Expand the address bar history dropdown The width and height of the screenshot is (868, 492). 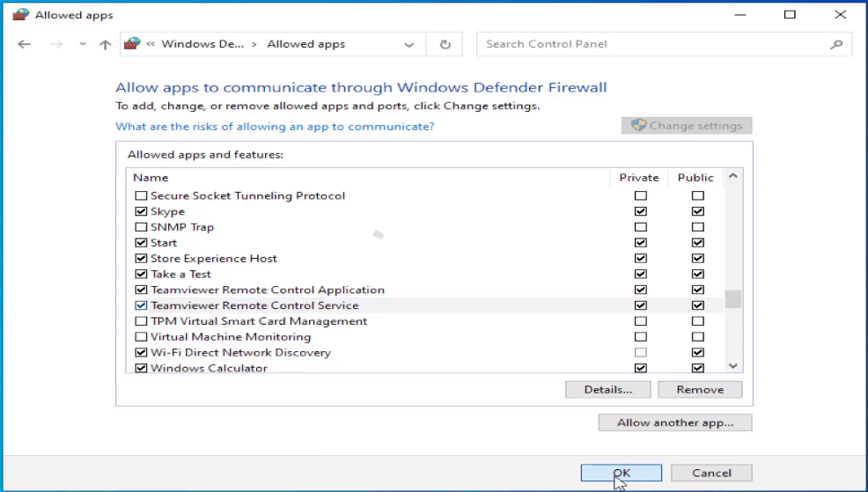(x=408, y=45)
